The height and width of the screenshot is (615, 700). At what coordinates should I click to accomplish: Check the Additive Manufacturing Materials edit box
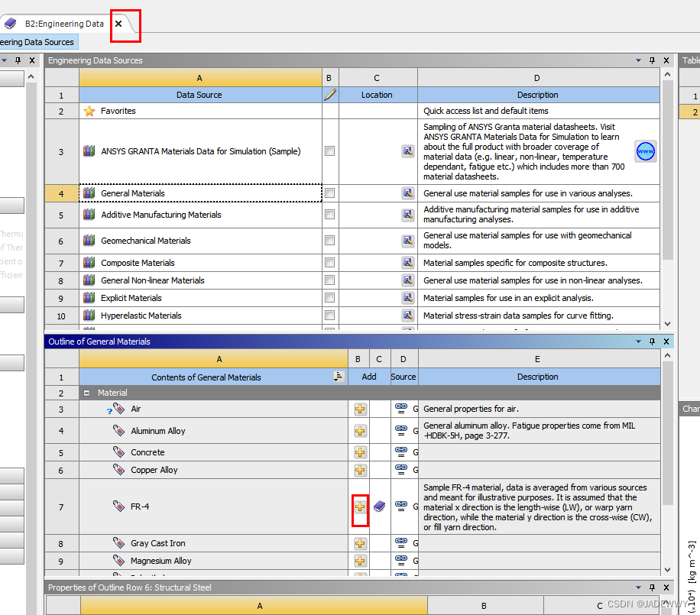(329, 214)
